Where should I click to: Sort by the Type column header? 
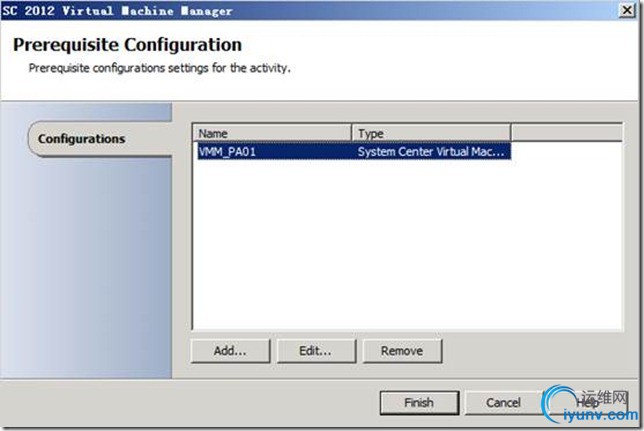point(431,133)
